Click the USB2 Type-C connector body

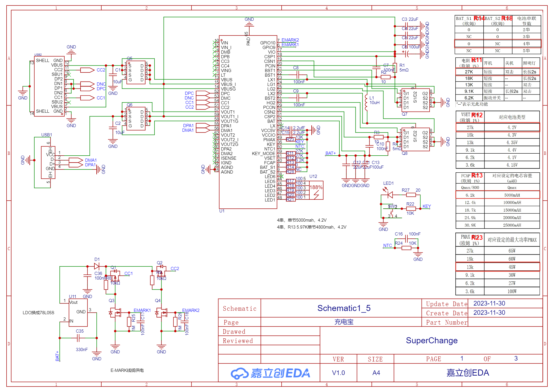(x=49, y=86)
